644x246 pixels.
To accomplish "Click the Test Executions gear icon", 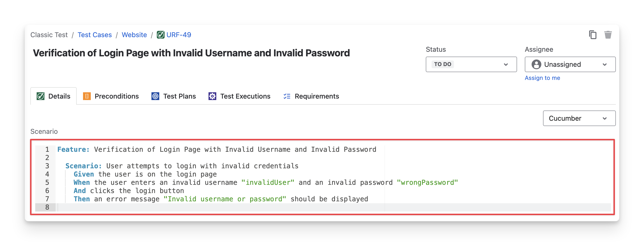I will 212,96.
